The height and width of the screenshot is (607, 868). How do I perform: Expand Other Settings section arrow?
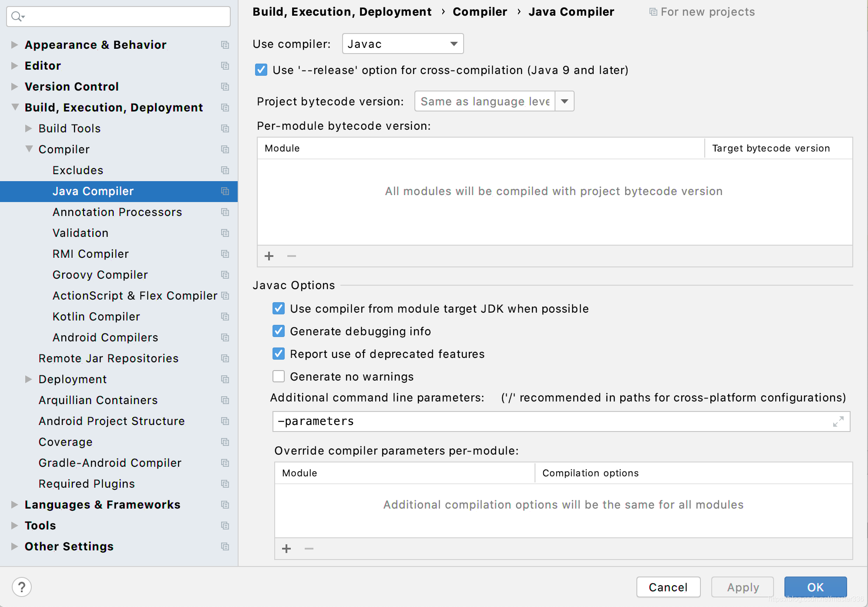(14, 546)
